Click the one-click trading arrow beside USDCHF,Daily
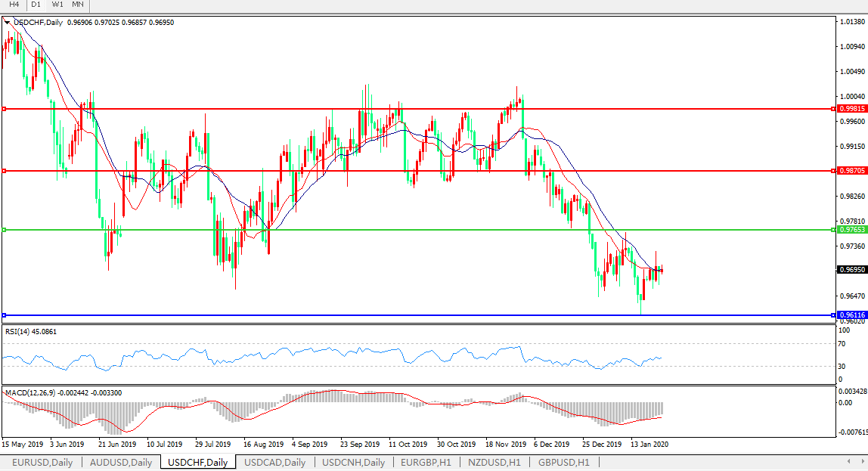 click(x=8, y=23)
